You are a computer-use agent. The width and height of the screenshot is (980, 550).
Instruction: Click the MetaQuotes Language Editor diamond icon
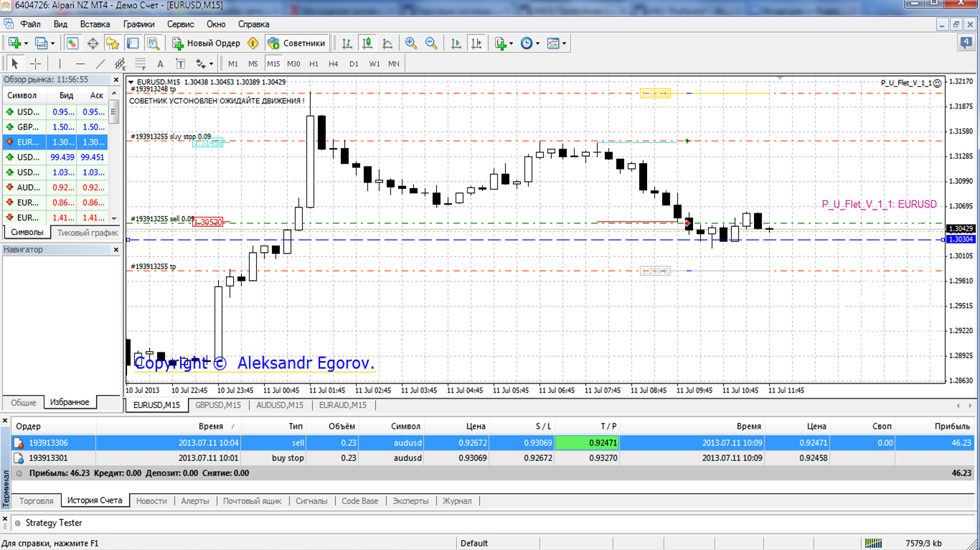point(253,43)
